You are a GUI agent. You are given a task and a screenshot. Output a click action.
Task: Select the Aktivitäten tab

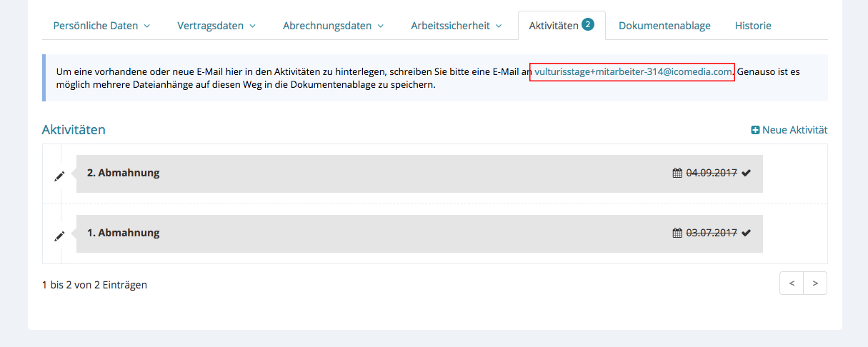pos(554,26)
